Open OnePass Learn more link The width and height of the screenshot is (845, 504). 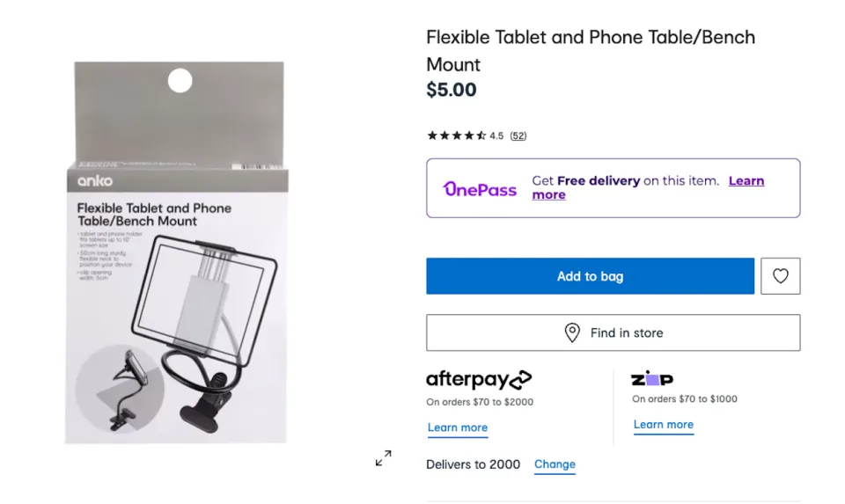(746, 181)
